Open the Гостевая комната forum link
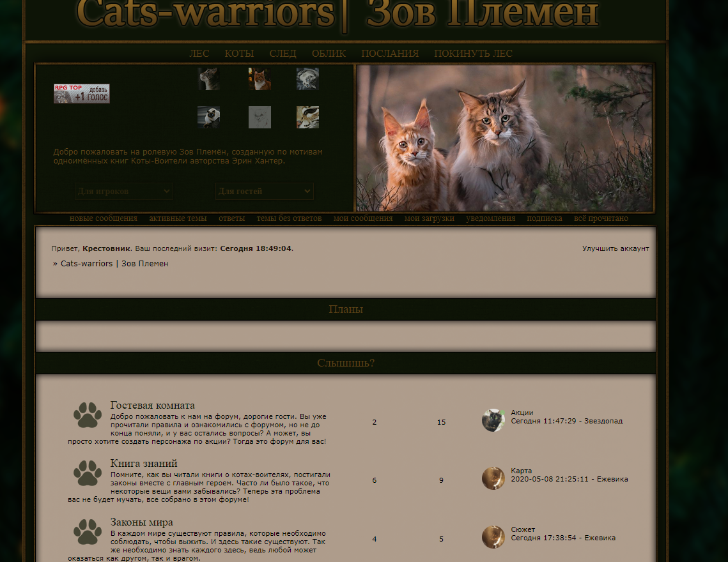Image resolution: width=728 pixels, height=562 pixels. coord(152,405)
